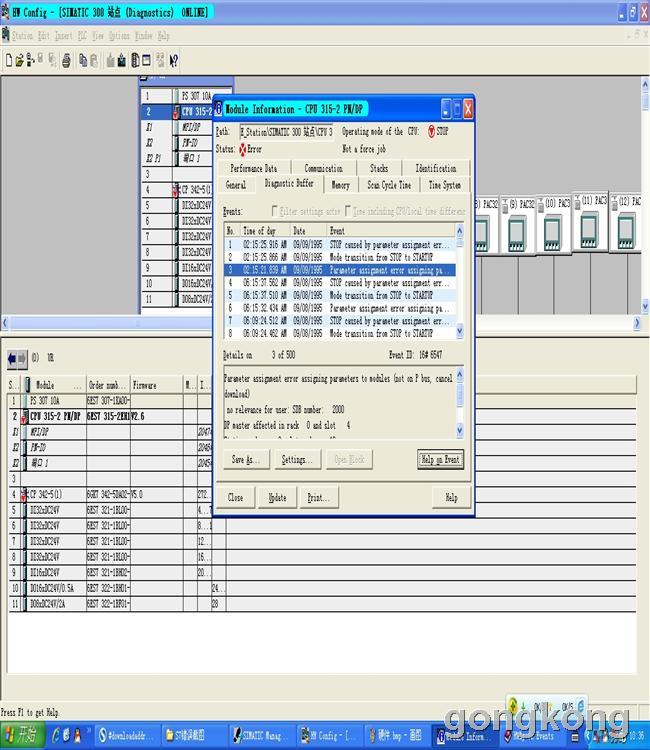Toggle the Filter settings active checkbox
The height and width of the screenshot is (750, 650).
click(275, 210)
